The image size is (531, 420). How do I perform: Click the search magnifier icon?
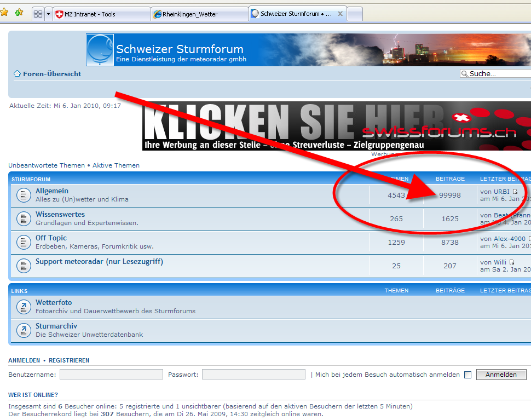point(465,73)
